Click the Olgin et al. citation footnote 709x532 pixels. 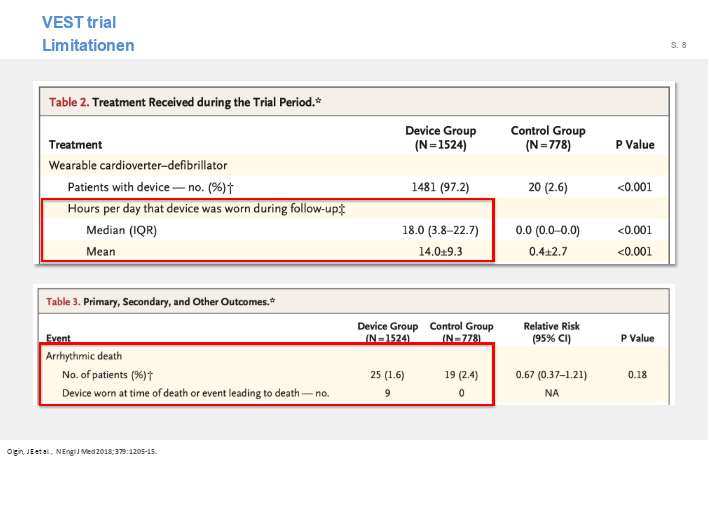coord(82,451)
